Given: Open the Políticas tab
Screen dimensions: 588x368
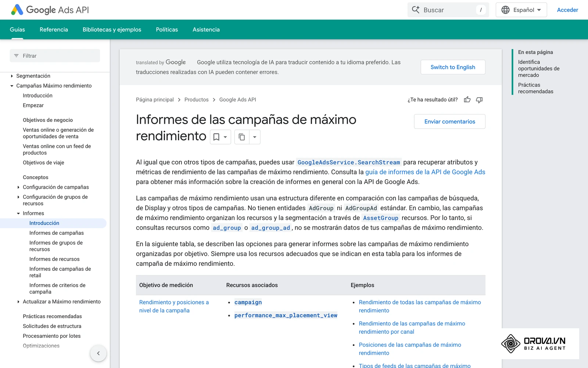Looking at the screenshot, I should coord(167,29).
